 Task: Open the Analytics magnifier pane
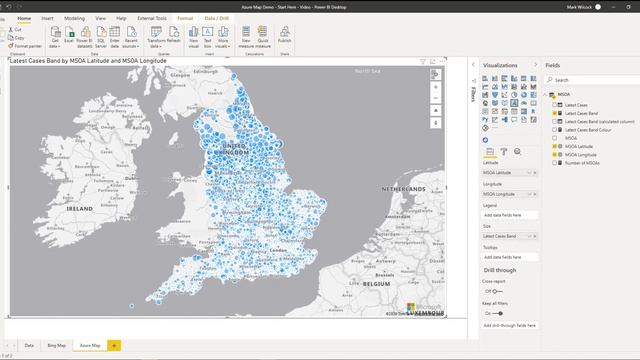coord(518,152)
